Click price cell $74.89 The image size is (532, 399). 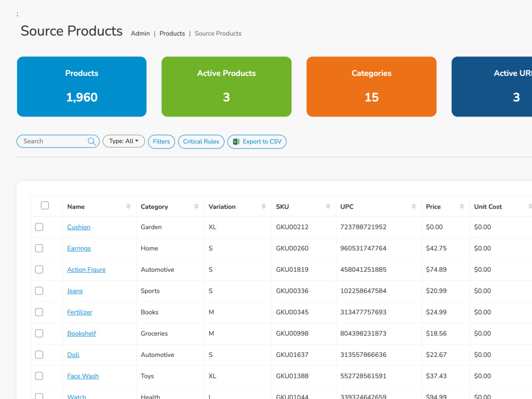(x=436, y=269)
